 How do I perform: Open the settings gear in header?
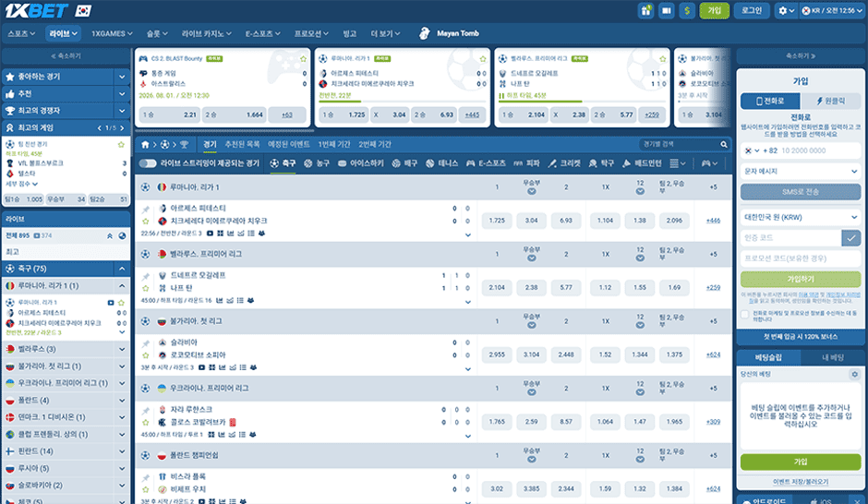pyautogui.click(x=786, y=10)
